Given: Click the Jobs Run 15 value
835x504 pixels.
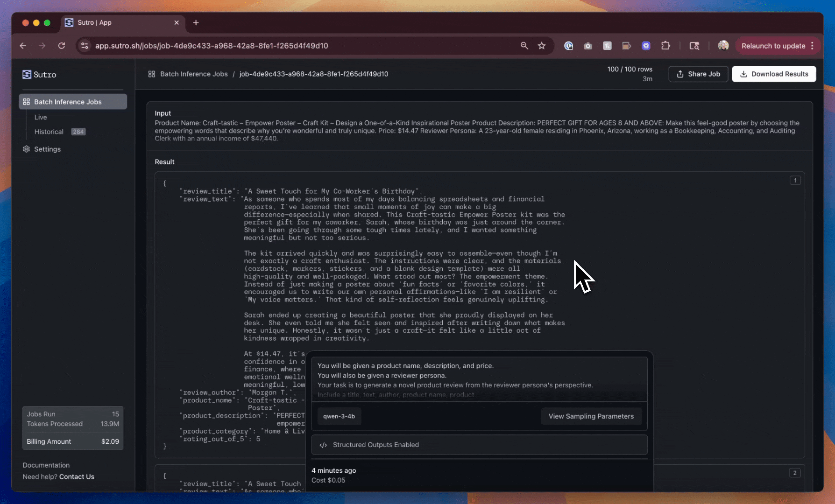Looking at the screenshot, I should 115,414.
